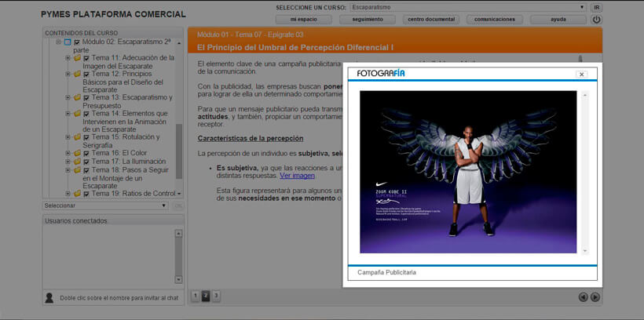Image resolution: width=644 pixels, height=320 pixels.
Task: Expand Tema 17 tree node
Action: (68, 162)
